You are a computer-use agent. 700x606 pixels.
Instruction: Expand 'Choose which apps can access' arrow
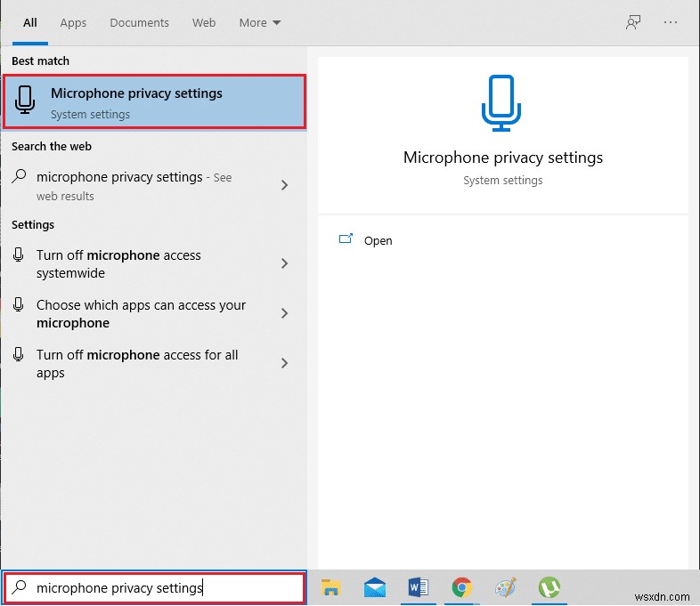[x=285, y=314]
